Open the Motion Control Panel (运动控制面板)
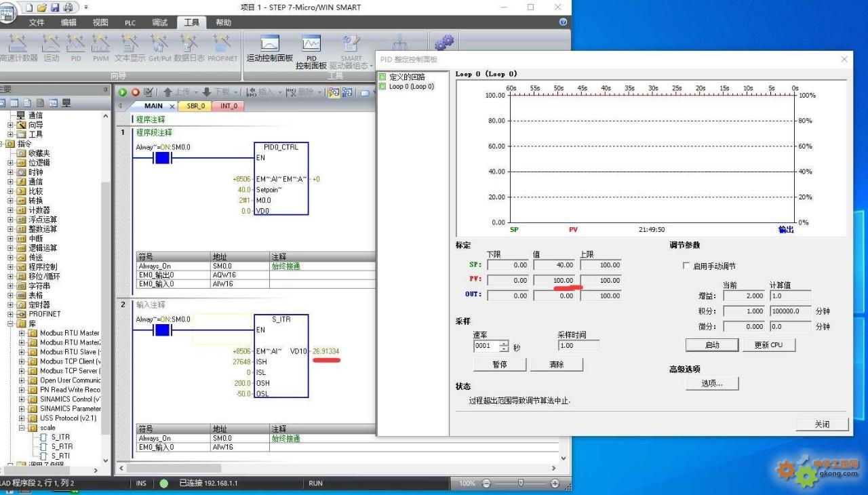Screen dimensions: 868x495 (270, 47)
